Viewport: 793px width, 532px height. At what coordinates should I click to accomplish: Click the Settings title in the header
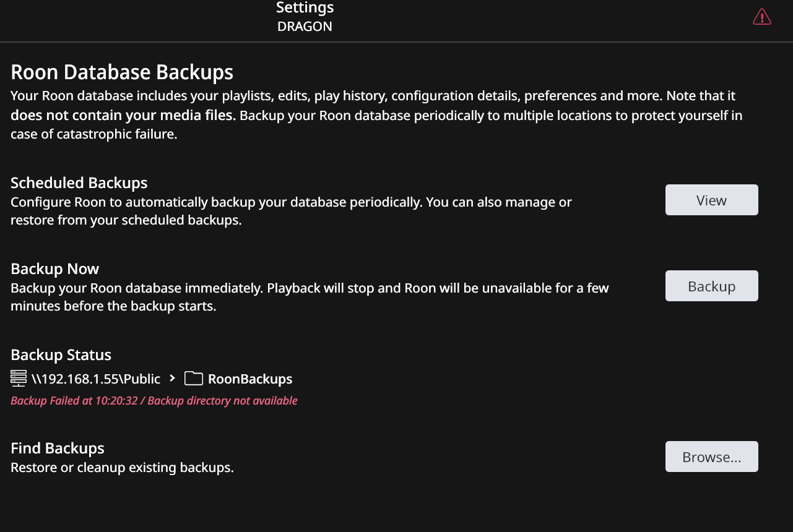click(305, 7)
